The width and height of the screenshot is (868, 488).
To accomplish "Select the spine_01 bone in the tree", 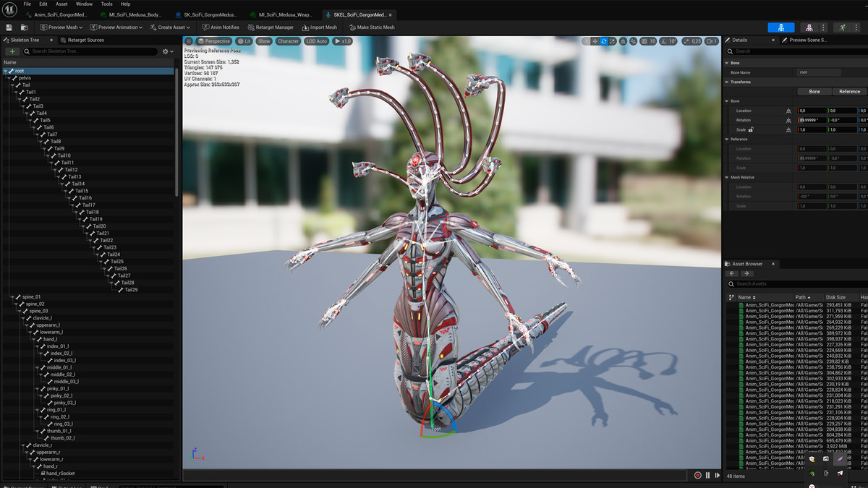I will (31, 296).
